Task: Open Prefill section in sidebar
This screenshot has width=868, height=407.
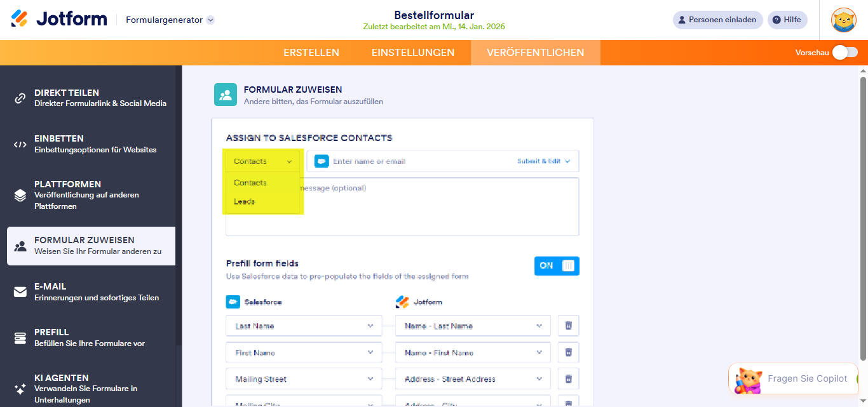Action: (x=91, y=338)
